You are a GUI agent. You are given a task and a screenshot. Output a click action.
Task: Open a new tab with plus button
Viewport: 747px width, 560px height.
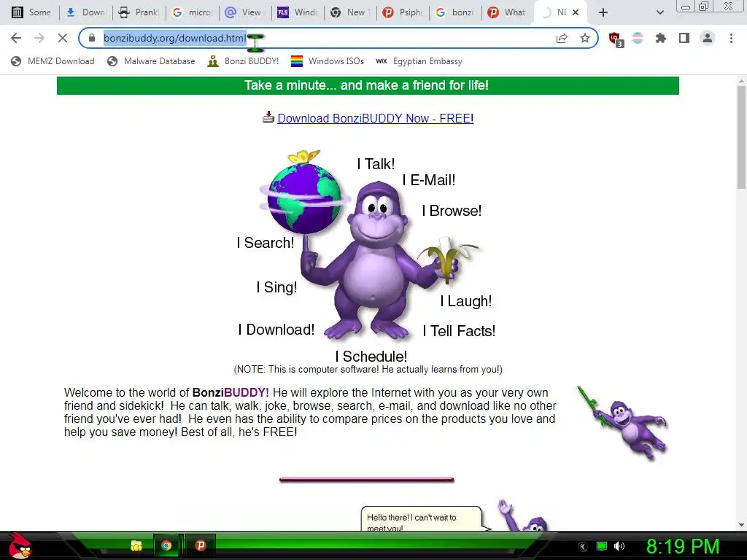tap(603, 12)
